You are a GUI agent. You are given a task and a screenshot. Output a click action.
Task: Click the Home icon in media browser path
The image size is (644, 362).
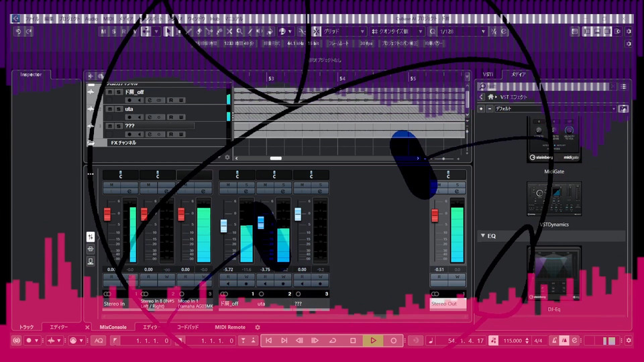(491, 97)
